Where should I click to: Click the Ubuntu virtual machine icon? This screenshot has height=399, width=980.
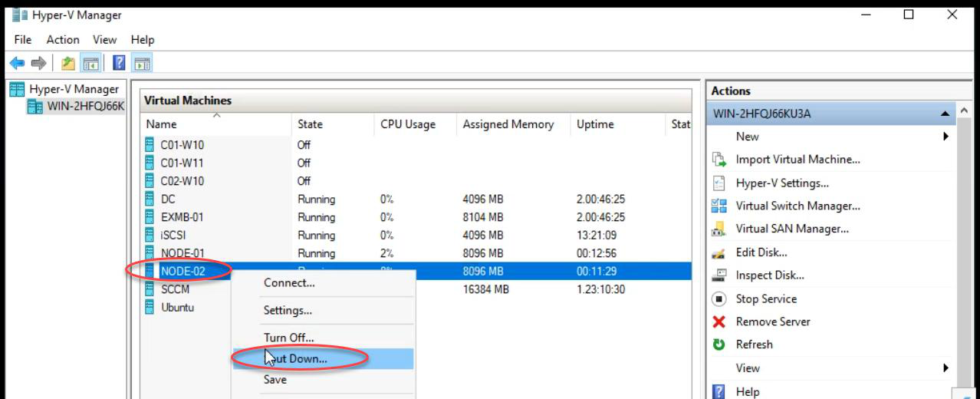tap(150, 307)
